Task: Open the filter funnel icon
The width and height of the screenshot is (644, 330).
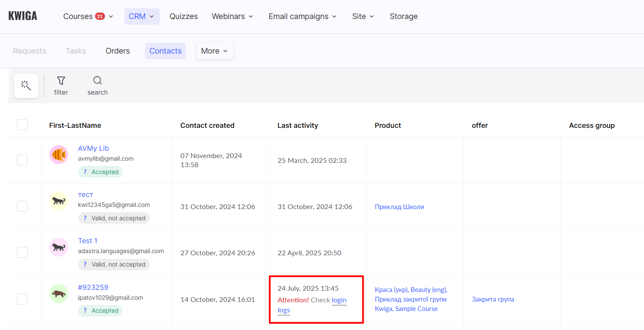Action: click(x=61, y=81)
